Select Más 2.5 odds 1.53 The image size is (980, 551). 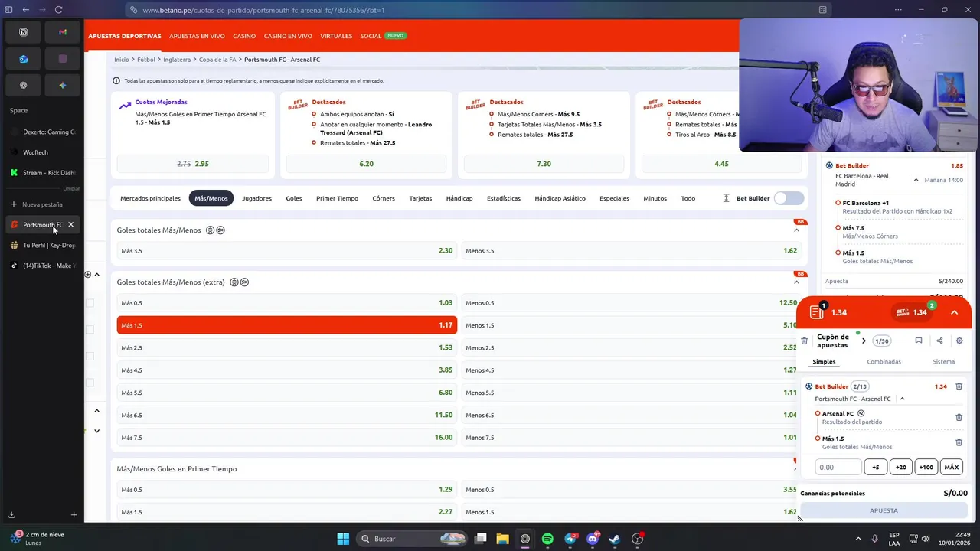click(287, 347)
